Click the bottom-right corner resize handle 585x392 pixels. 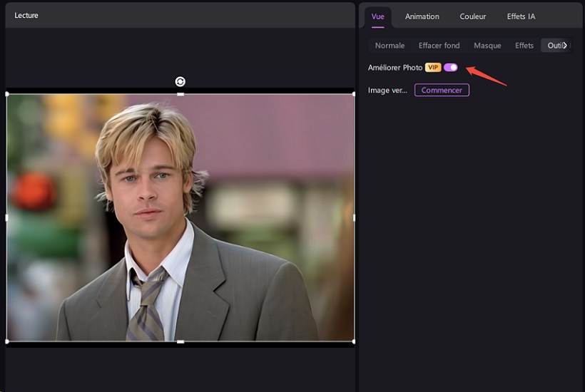coord(354,341)
